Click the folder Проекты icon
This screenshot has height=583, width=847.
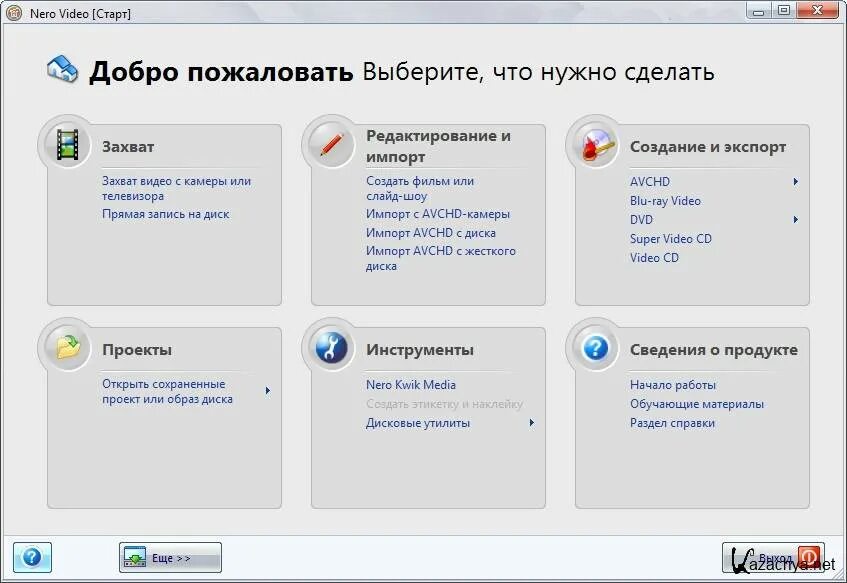coord(68,347)
